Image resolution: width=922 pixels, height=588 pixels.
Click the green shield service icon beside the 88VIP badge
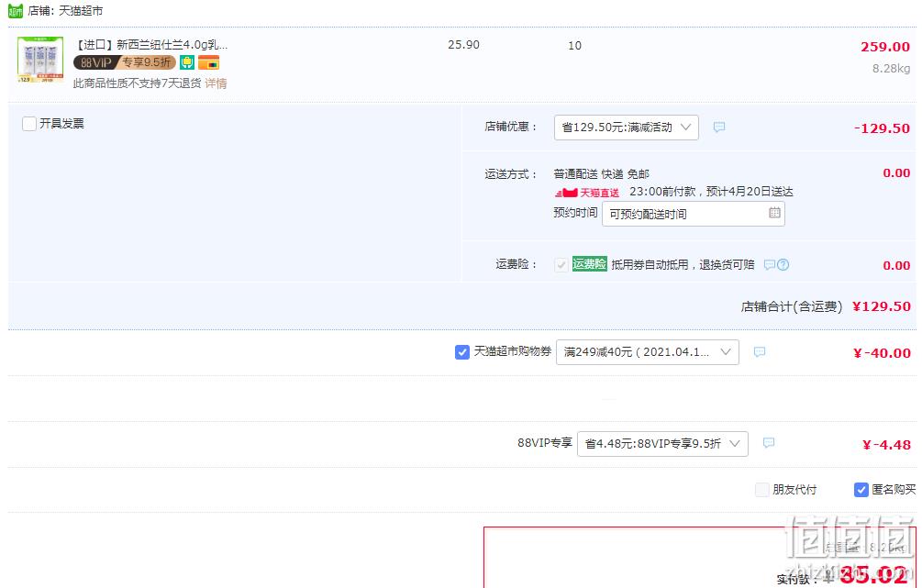187,62
